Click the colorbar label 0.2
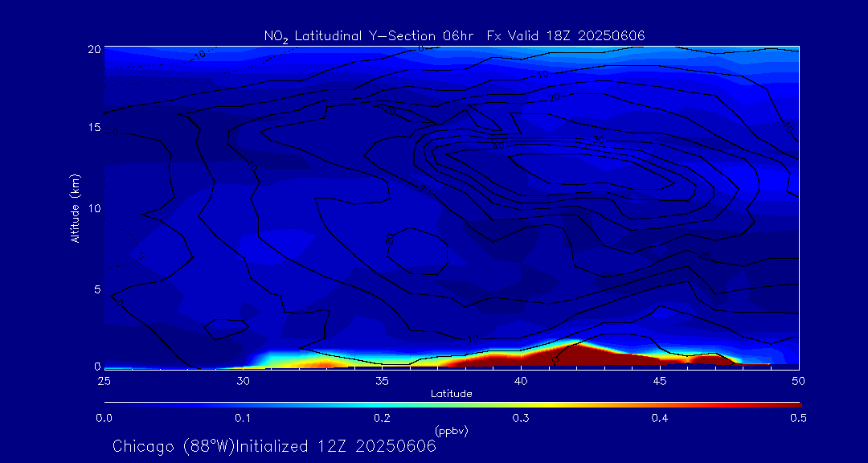This screenshot has height=463, width=868. point(382,418)
